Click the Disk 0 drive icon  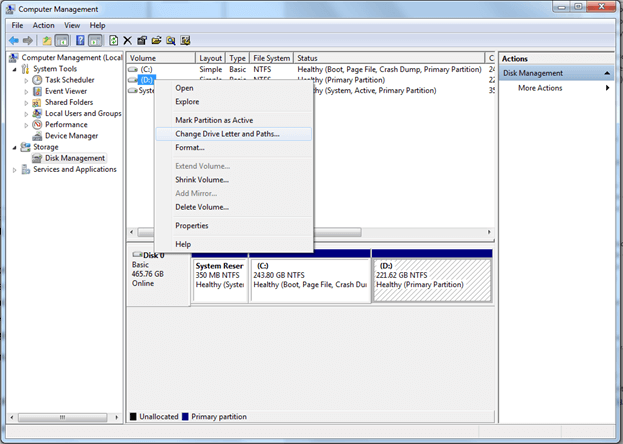[x=137, y=254]
